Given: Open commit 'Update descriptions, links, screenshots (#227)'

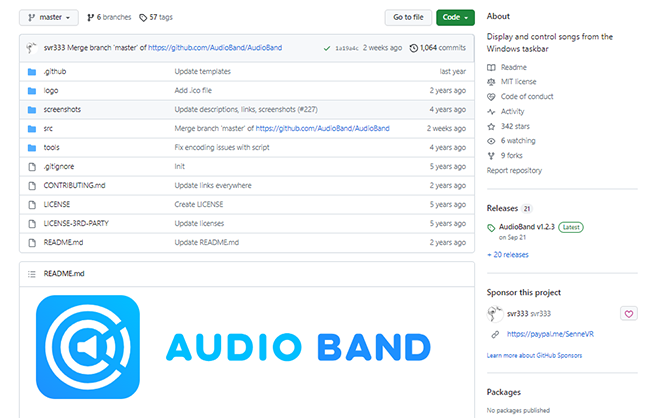Looking at the screenshot, I should click(x=246, y=109).
